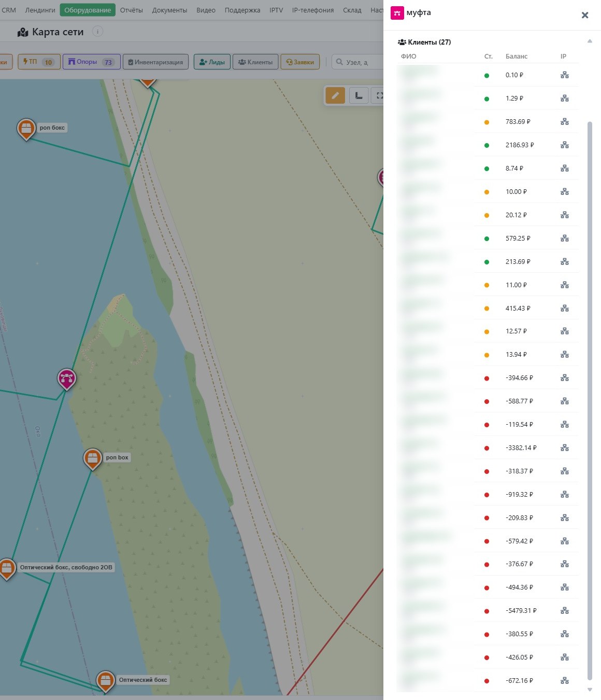Click the "pon box" orange map marker
Image resolution: width=601 pixels, height=700 pixels.
(92, 459)
